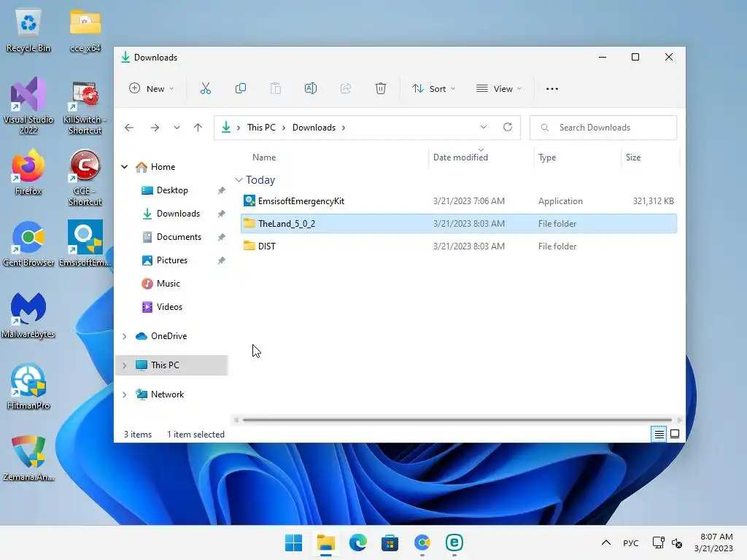Select the EmsisoftEmergencyKit application file
This screenshot has width=747, height=560.
click(459, 201)
